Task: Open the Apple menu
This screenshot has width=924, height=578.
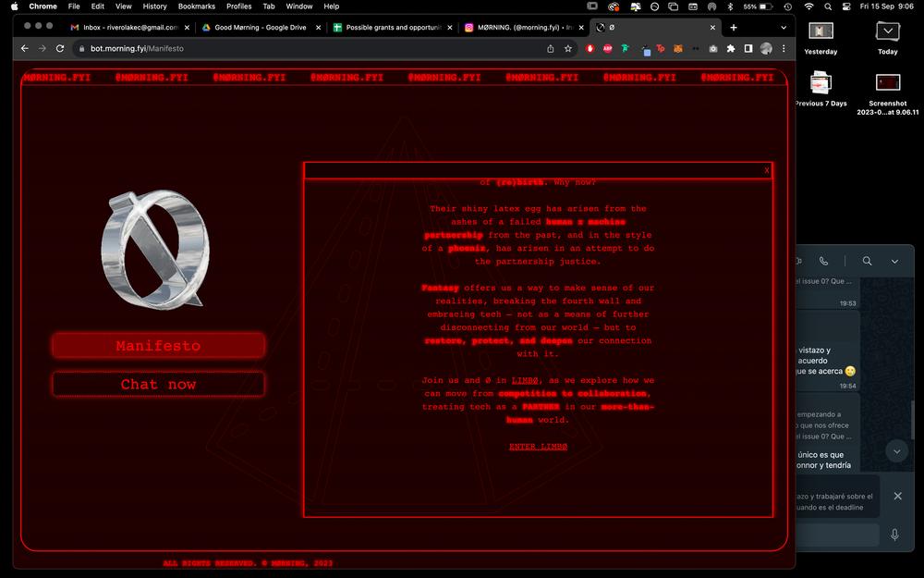Action: pos(15,6)
